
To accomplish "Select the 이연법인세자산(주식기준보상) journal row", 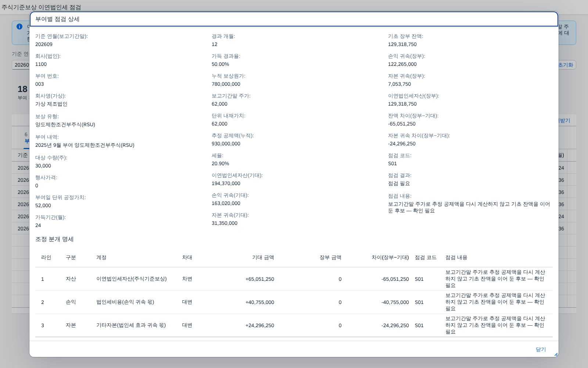I will click(294, 279).
